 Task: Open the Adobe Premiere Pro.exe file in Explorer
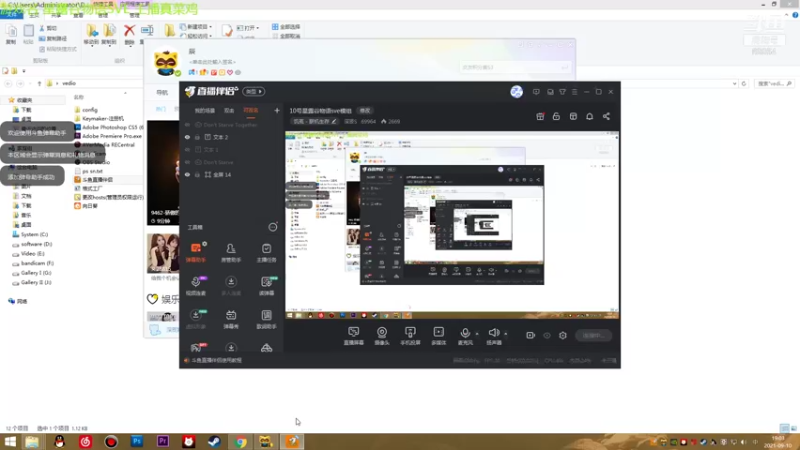tap(108, 136)
